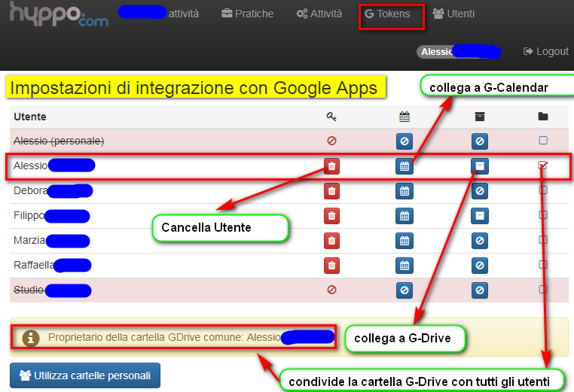The image size is (574, 392).
Task: Delete user in Alessio row (trash icon)
Action: coord(331,166)
